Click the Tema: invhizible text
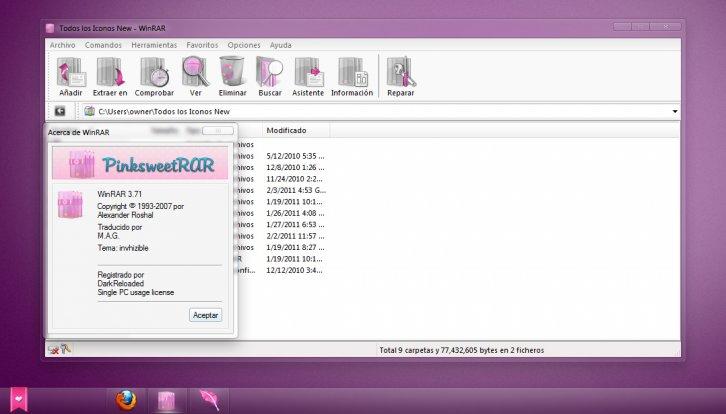The width and height of the screenshot is (726, 414). [123, 248]
